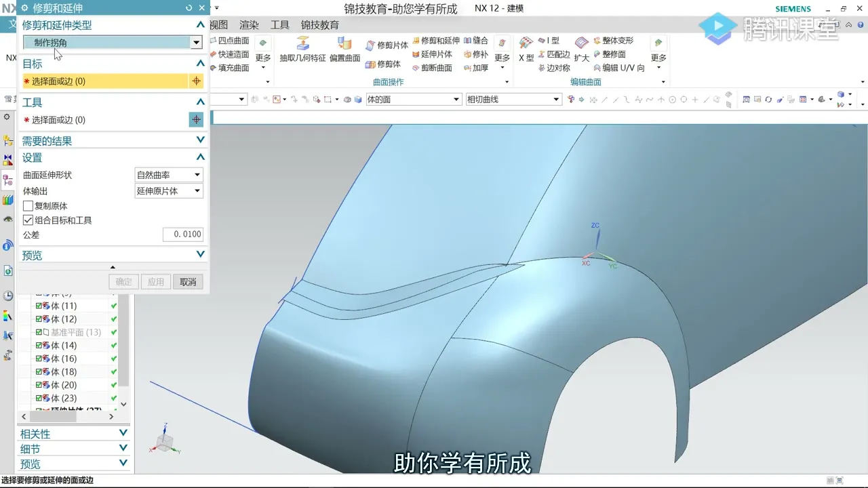Disable the 组合目标和工具 checkbox
868x488 pixels.
coord(28,220)
